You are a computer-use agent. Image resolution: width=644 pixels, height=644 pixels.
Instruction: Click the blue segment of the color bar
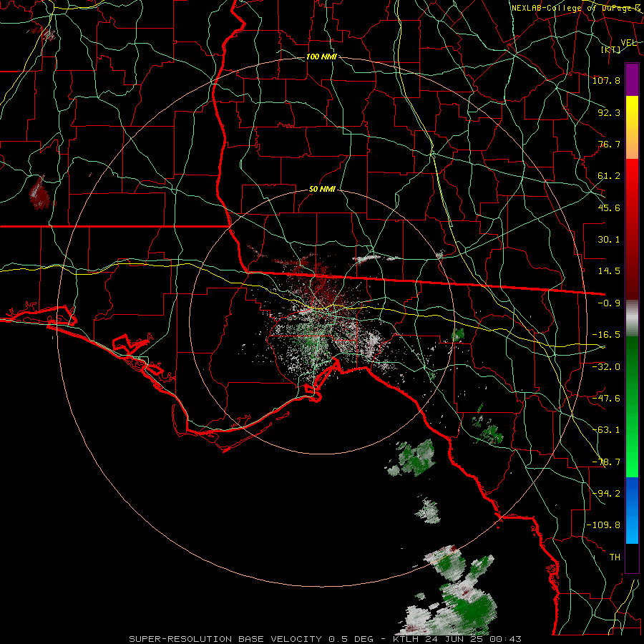click(632, 510)
